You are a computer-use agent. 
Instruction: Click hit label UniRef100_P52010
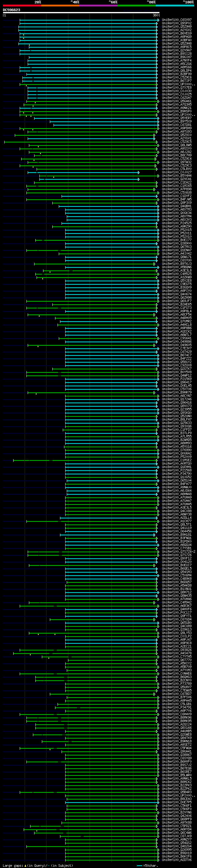pos(177,236)
